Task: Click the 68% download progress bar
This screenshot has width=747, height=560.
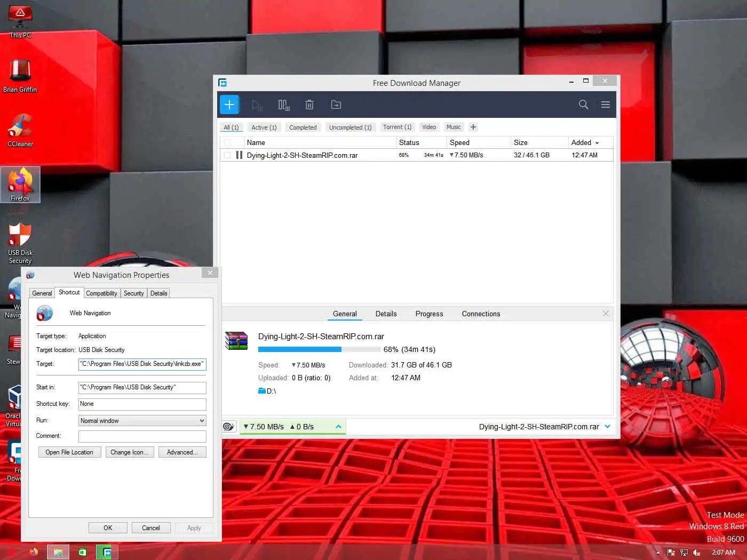Action: pos(319,349)
